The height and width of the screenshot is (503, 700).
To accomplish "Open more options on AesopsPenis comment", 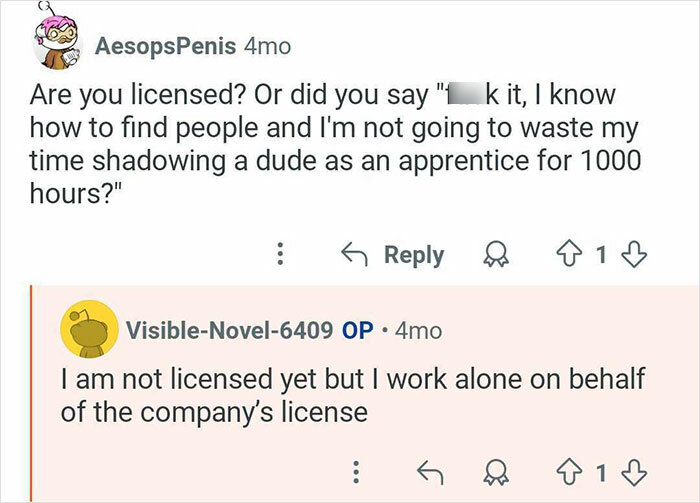I will (x=280, y=255).
